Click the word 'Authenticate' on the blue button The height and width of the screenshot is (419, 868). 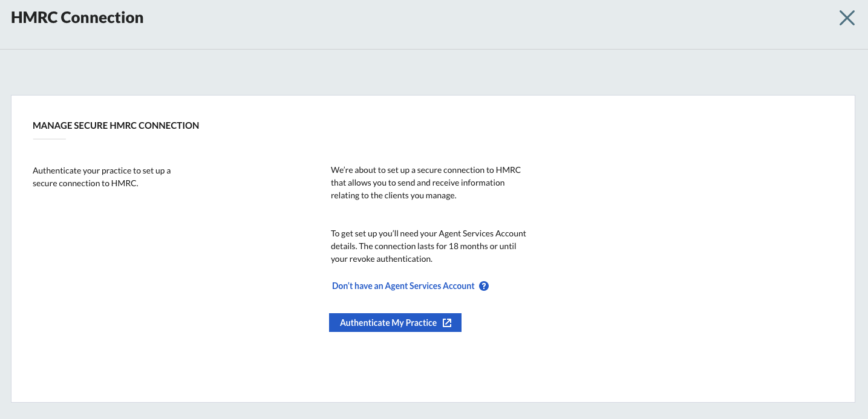(365, 323)
